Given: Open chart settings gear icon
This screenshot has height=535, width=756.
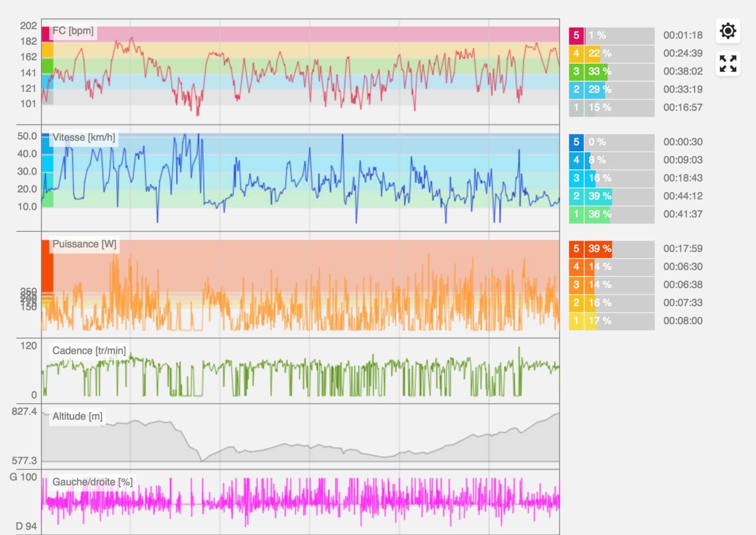Looking at the screenshot, I should 728,31.
